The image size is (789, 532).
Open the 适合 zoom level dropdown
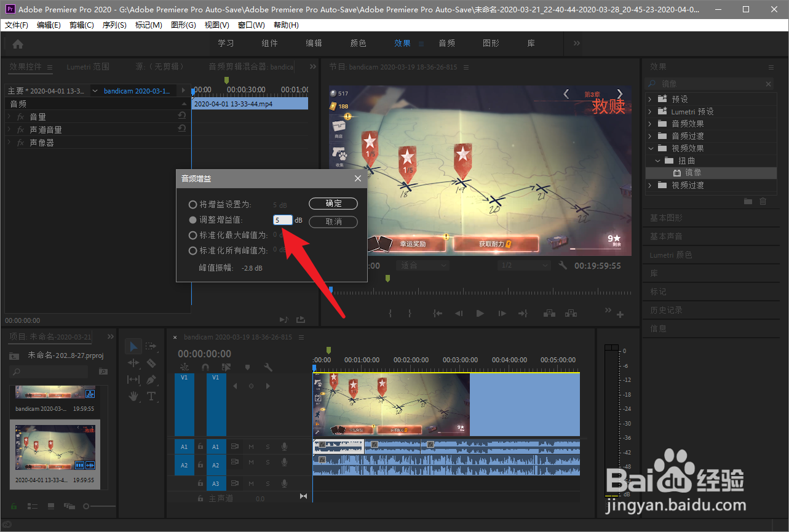click(x=423, y=266)
